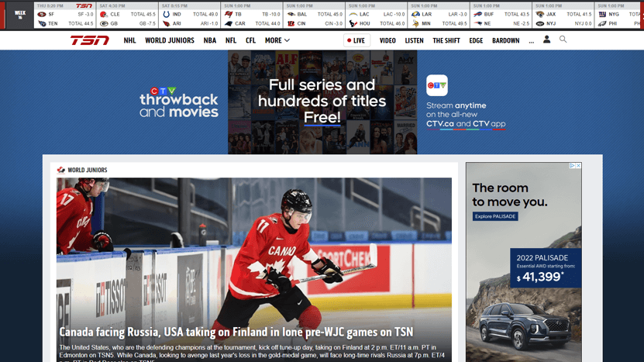Click the Tennessee Titans team logo
The width and height of the screenshot is (644, 362).
[42, 24]
